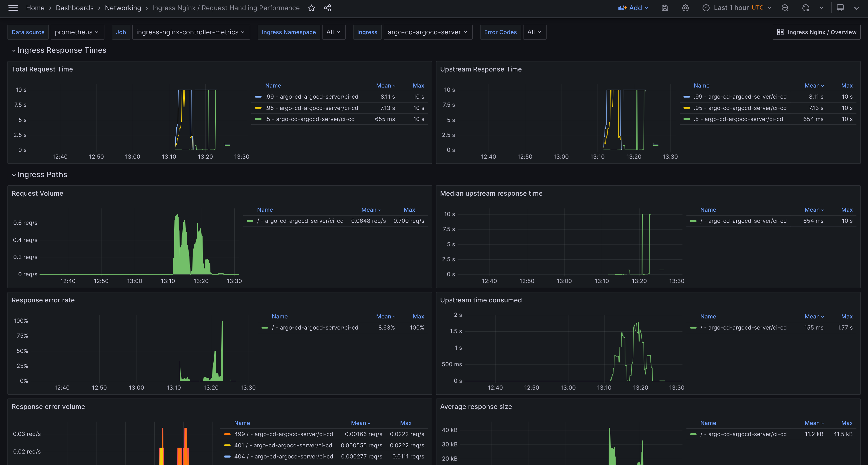This screenshot has width=868, height=465.
Task: Go to Networking breadcrumb
Action: click(123, 8)
